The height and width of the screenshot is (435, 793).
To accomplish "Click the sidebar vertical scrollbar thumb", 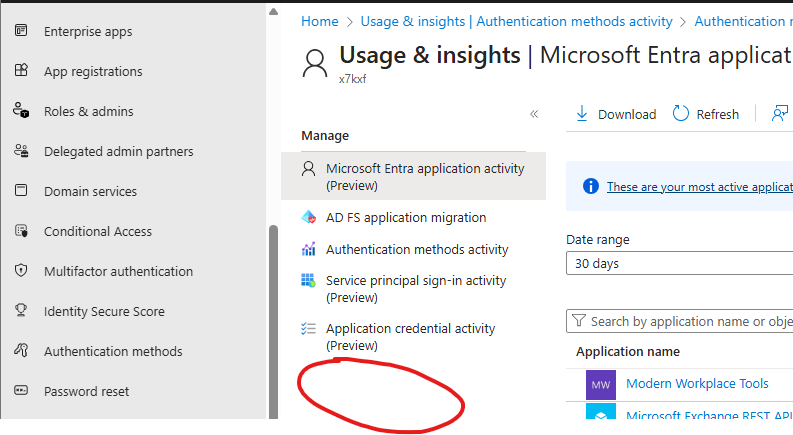I will pyautogui.click(x=273, y=322).
